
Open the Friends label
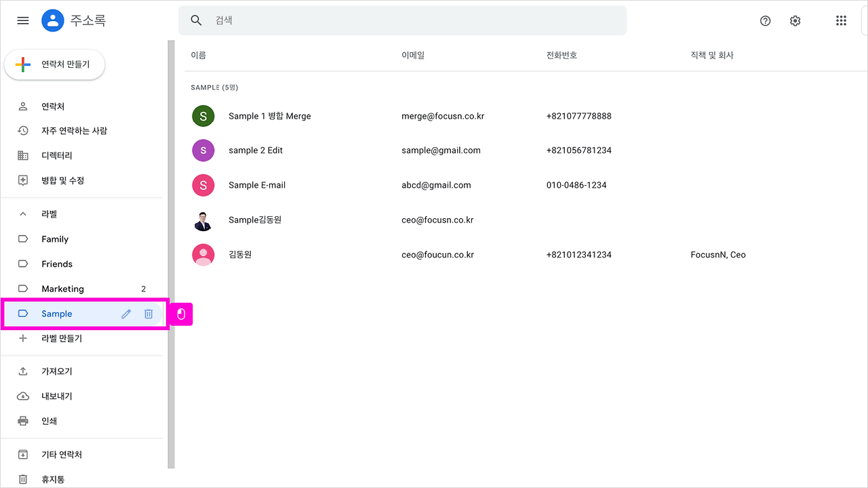click(x=56, y=264)
